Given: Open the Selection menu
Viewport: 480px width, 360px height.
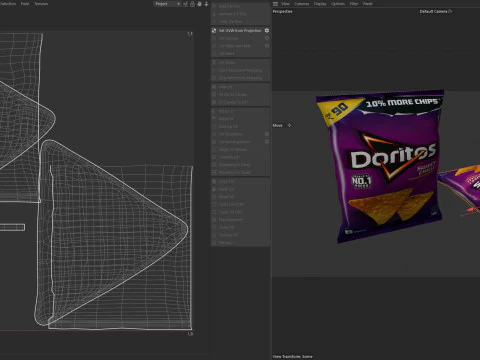Looking at the screenshot, I should [x=8, y=4].
